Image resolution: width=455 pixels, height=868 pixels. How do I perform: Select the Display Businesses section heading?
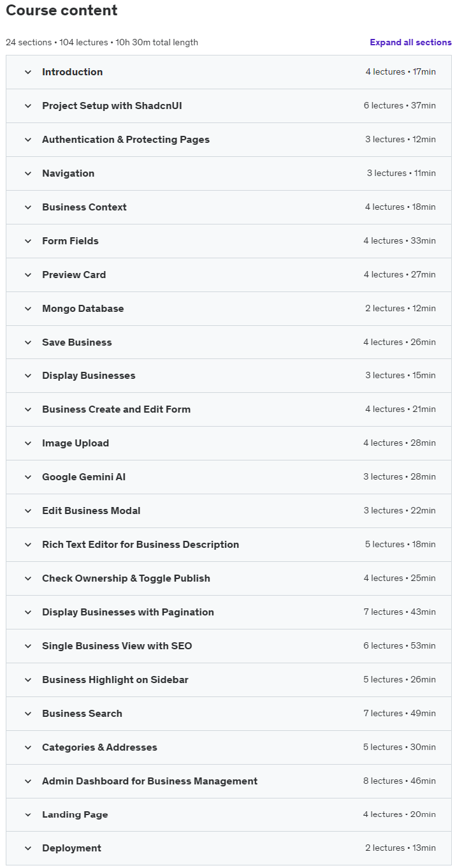(x=89, y=376)
